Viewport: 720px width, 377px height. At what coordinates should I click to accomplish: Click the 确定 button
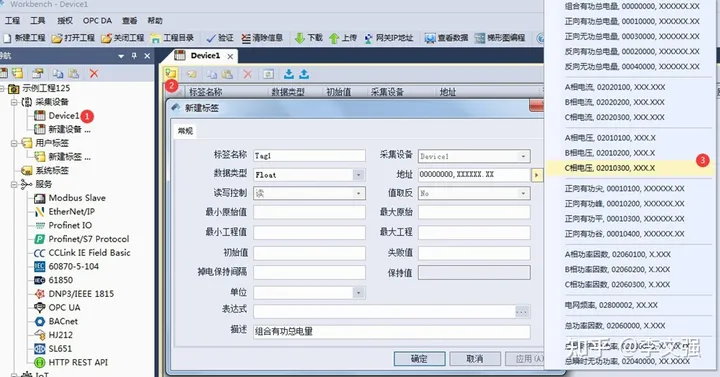[419, 359]
